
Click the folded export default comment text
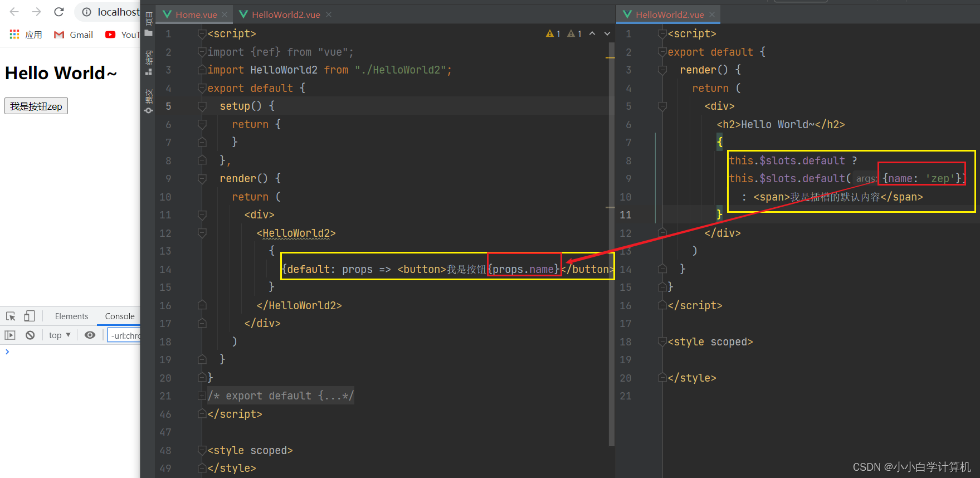point(281,396)
